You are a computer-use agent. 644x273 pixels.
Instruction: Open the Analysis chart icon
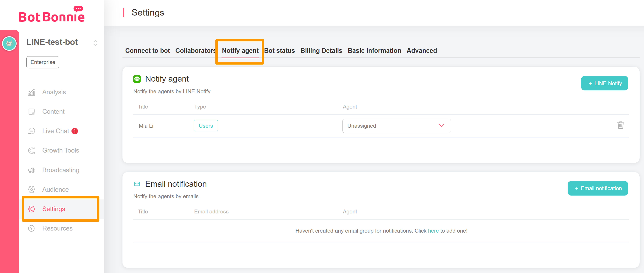pyautogui.click(x=32, y=92)
